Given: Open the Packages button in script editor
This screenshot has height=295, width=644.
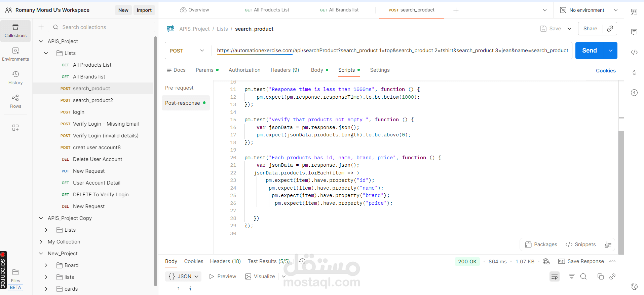Looking at the screenshot, I should pyautogui.click(x=541, y=244).
